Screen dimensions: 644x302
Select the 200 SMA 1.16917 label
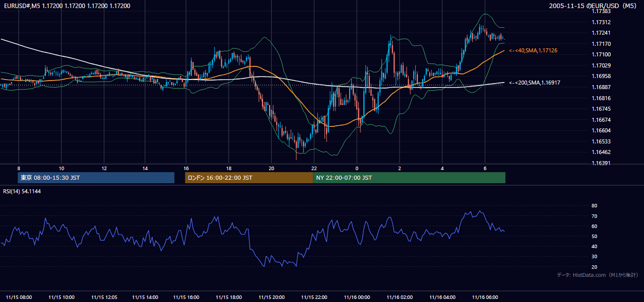pyautogui.click(x=535, y=83)
